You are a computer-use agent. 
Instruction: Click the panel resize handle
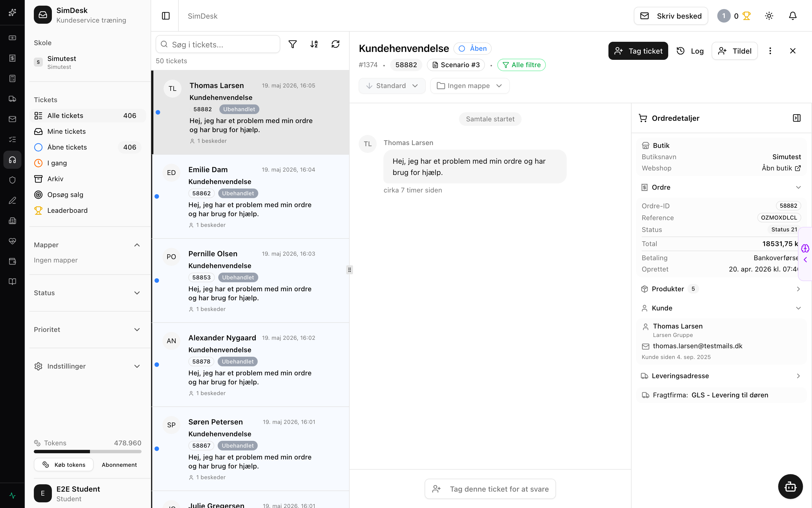[x=349, y=270]
